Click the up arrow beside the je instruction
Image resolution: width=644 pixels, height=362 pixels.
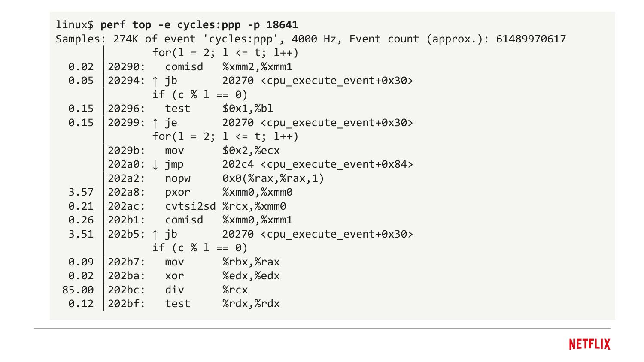pos(155,123)
